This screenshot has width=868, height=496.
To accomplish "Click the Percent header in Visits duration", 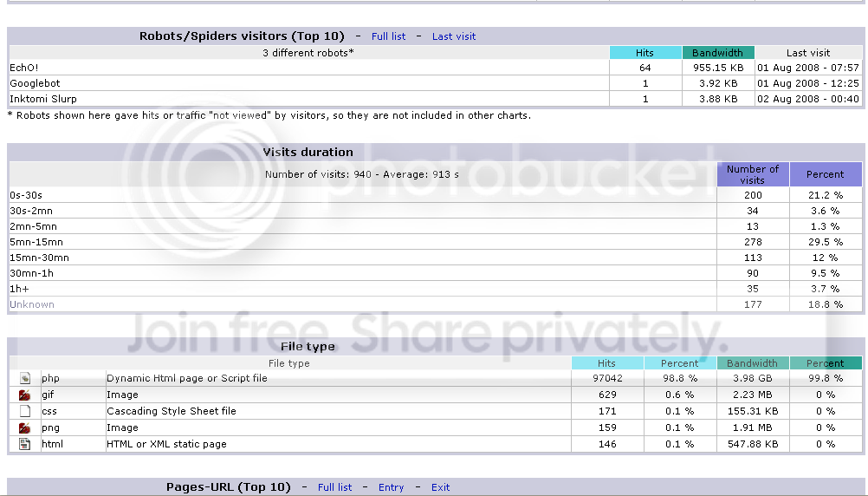I will coord(826,174).
